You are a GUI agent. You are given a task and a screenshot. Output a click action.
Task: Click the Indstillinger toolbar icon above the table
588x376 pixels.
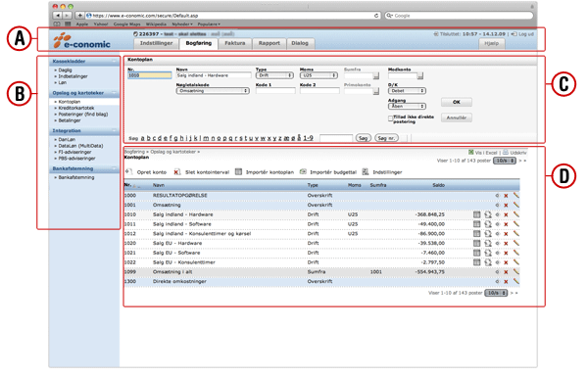(366, 171)
